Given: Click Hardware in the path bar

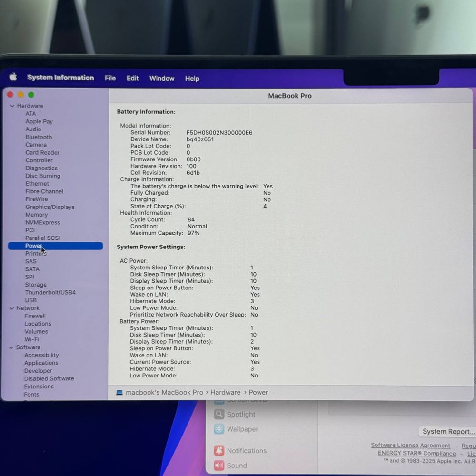Looking at the screenshot, I should point(225,393).
